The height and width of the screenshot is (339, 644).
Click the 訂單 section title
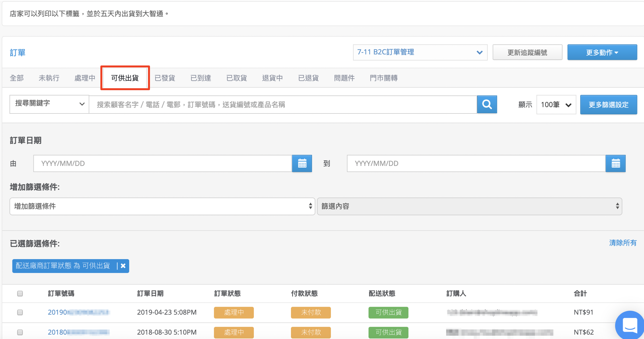(x=18, y=52)
